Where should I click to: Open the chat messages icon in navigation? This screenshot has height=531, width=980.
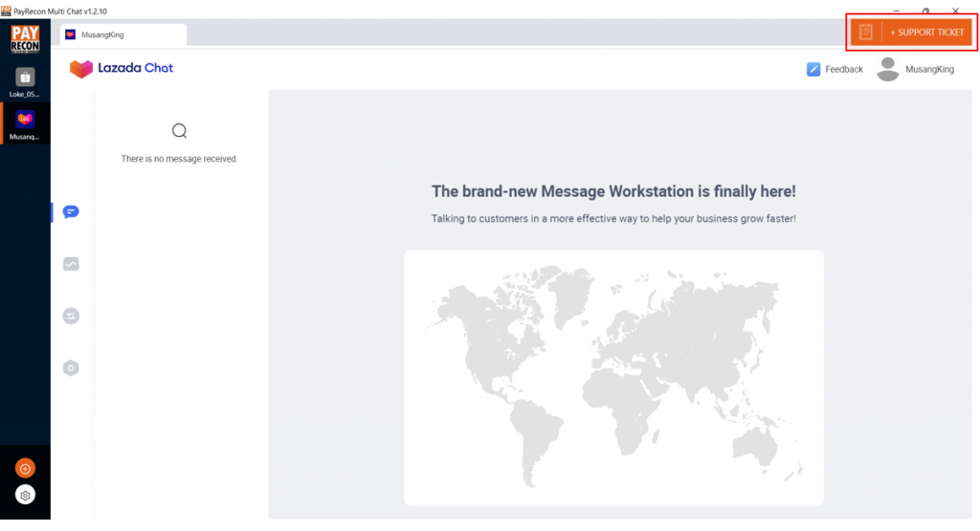pos(71,212)
